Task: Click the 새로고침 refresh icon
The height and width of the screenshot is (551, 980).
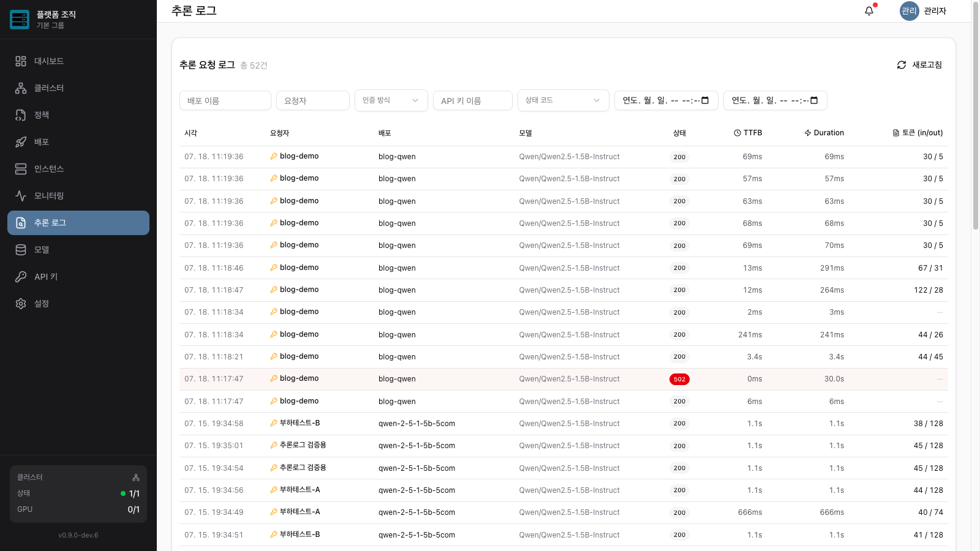Action: (x=902, y=65)
